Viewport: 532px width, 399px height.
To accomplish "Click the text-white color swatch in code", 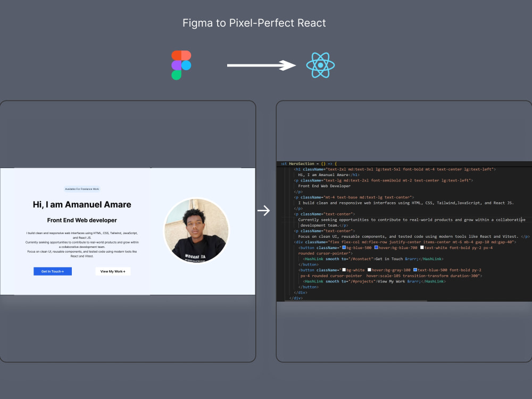I will point(422,248).
